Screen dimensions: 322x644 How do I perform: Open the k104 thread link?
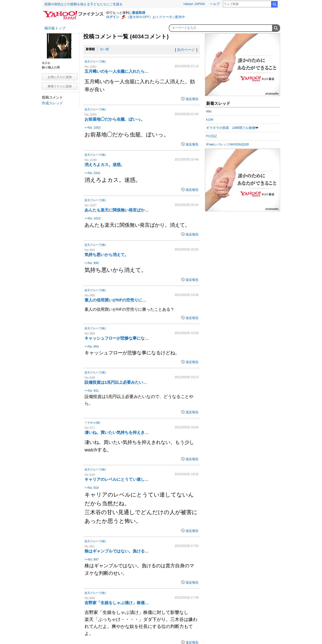(210, 120)
